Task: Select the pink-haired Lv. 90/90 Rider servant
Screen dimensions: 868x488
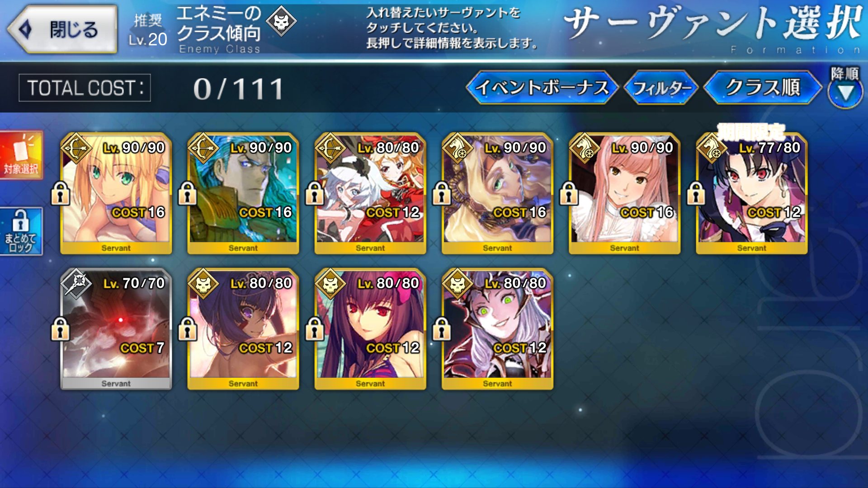Action: pyautogui.click(x=624, y=193)
